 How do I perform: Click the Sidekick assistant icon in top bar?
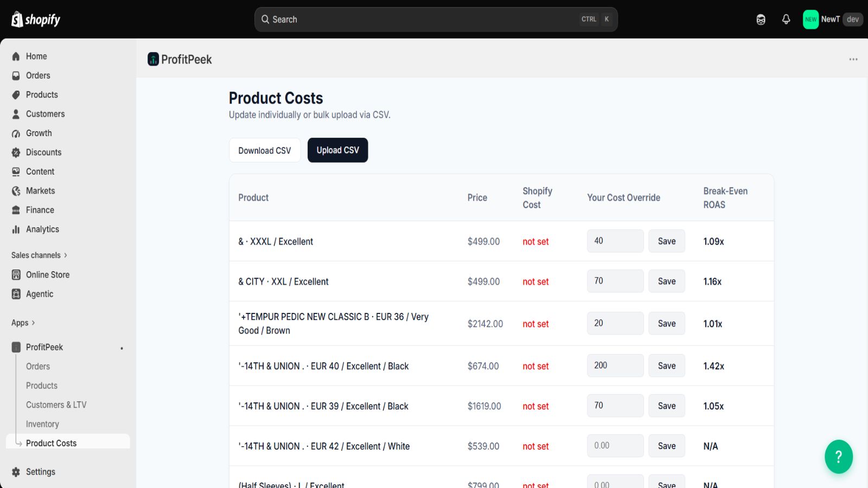click(x=761, y=20)
